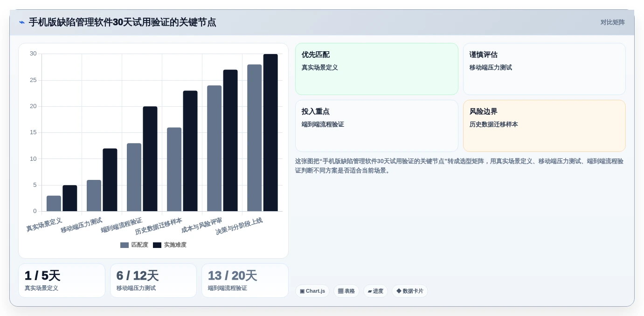Image resolution: width=644 pixels, height=316 pixels.
Task: Click the 实施难度 bar for 移动端压力测试
Action: 110,180
